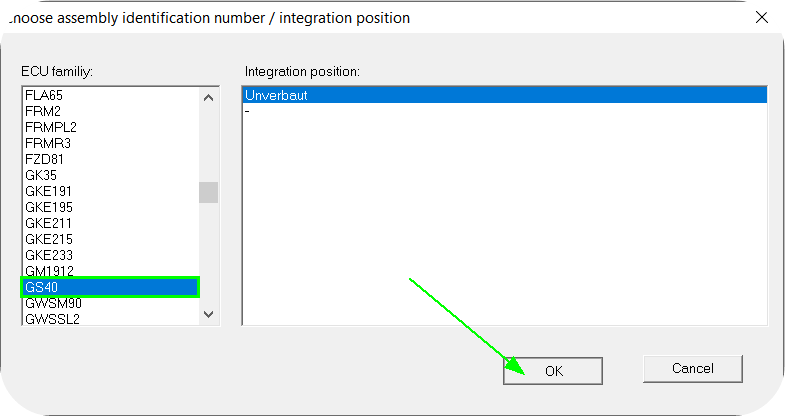This screenshot has height=416, width=785.
Task: Select GKE195 ECU family
Action: pos(49,207)
